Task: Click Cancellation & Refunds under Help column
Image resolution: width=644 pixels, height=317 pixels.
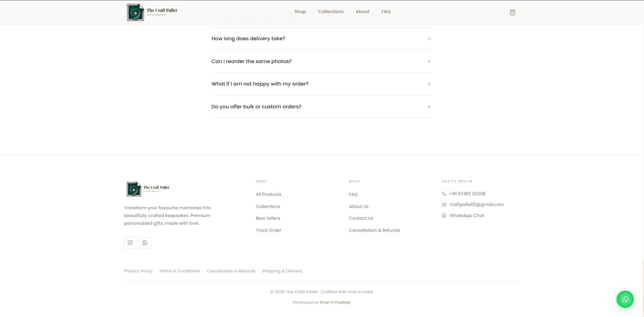Action: (374, 230)
